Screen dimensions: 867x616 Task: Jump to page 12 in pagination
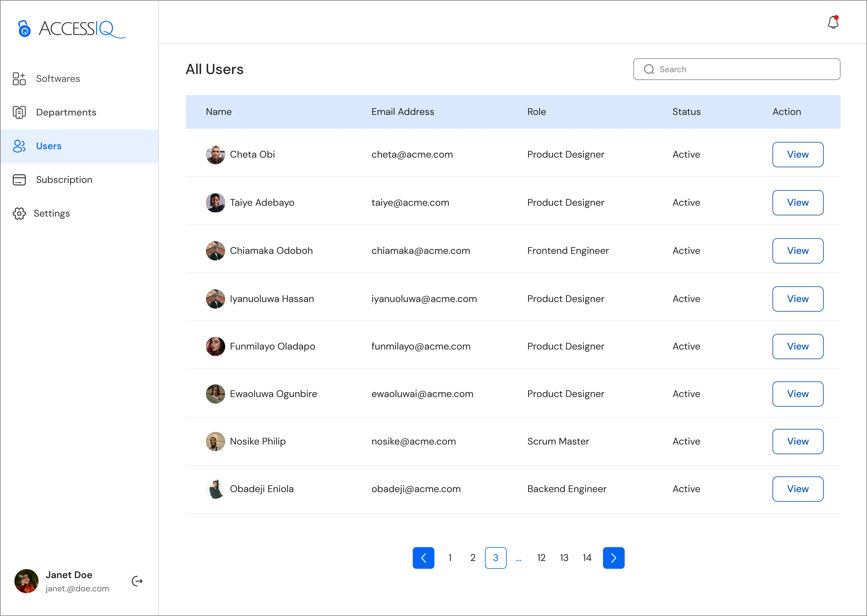tap(541, 558)
